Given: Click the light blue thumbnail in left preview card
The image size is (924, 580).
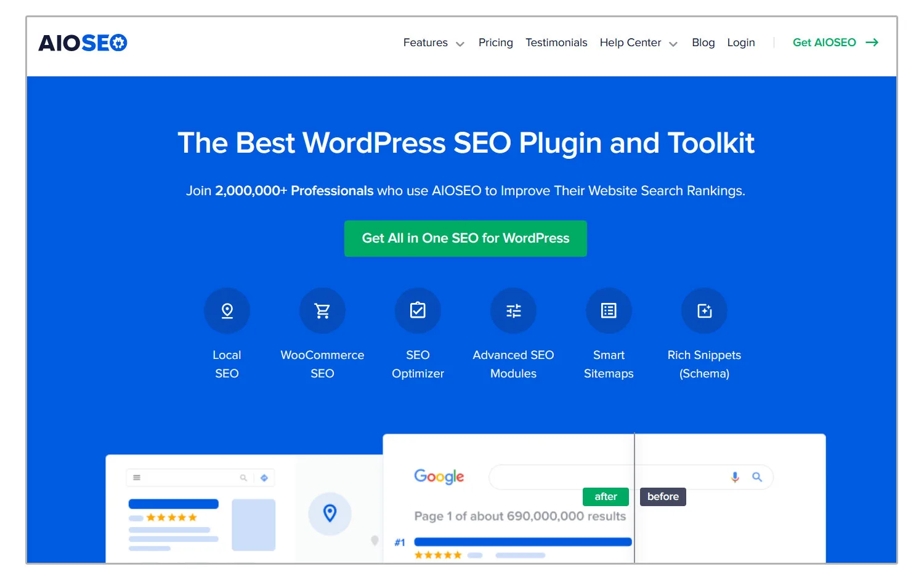Looking at the screenshot, I should pos(253,525).
